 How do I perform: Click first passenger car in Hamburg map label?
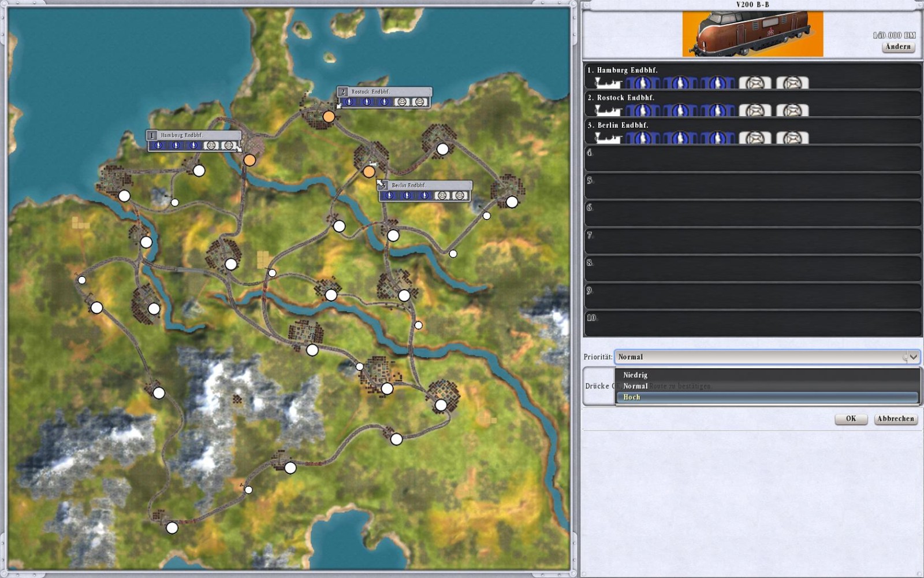click(x=159, y=146)
